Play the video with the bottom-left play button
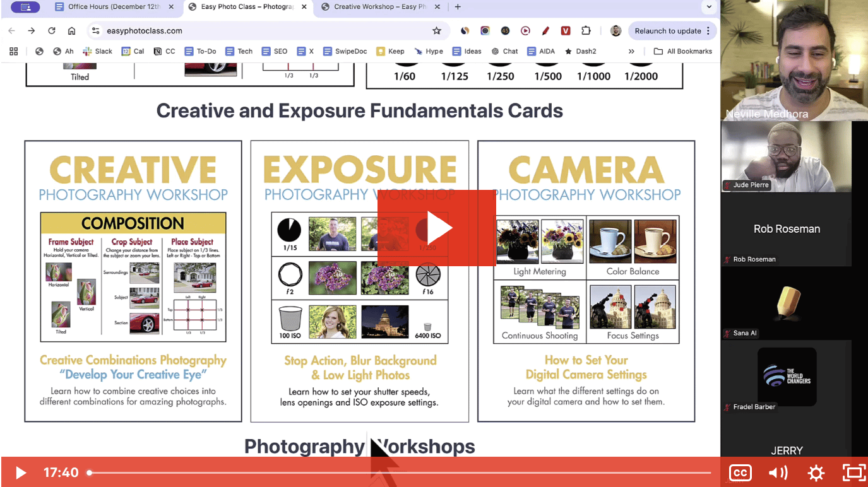868x487 pixels. (x=20, y=472)
